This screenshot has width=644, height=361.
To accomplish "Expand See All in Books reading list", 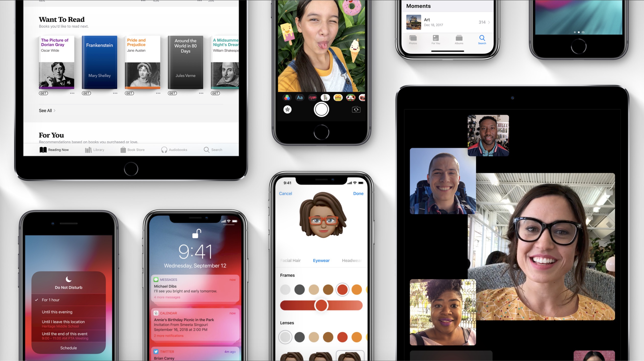I will click(45, 110).
